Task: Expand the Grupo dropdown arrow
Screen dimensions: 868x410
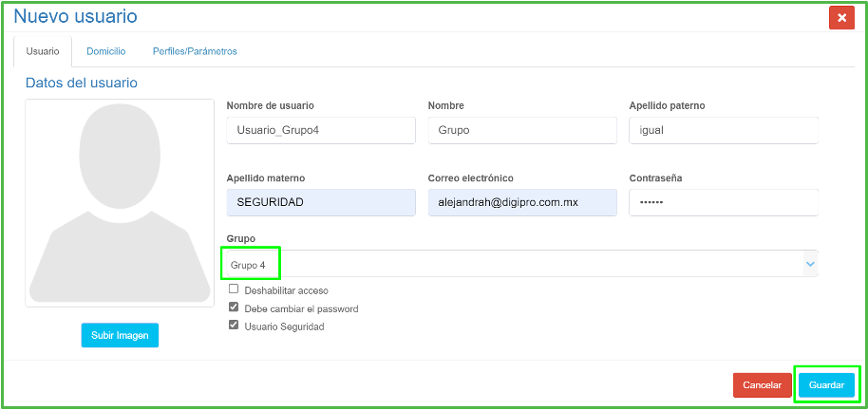Action: point(809,263)
